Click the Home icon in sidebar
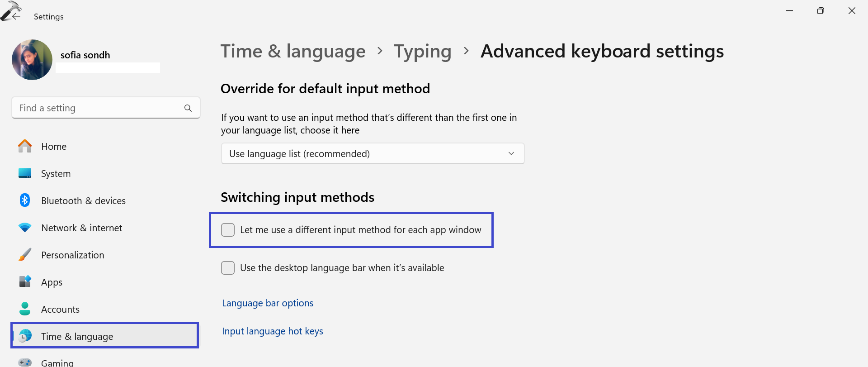Image resolution: width=868 pixels, height=367 pixels. click(x=25, y=146)
